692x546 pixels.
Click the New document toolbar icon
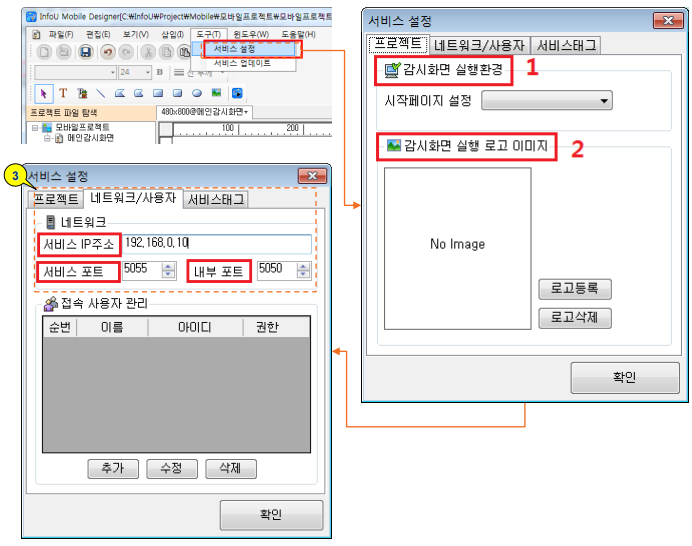[x=44, y=52]
